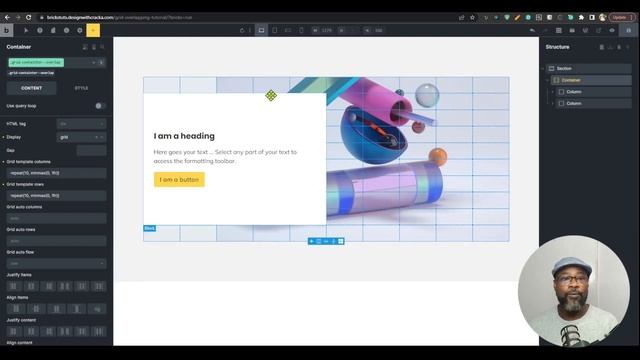Click the save button in the top-right toolbar
Image resolution: width=640 pixels, height=360 pixels.
629,30
